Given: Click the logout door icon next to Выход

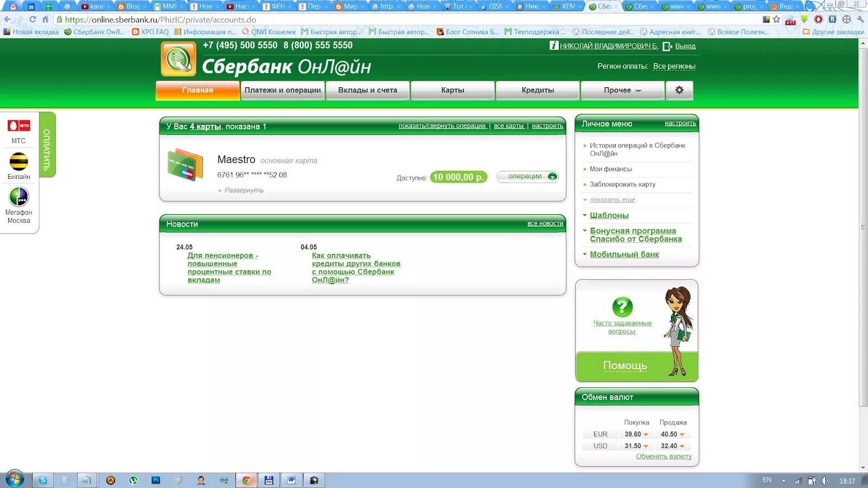Looking at the screenshot, I should point(667,46).
